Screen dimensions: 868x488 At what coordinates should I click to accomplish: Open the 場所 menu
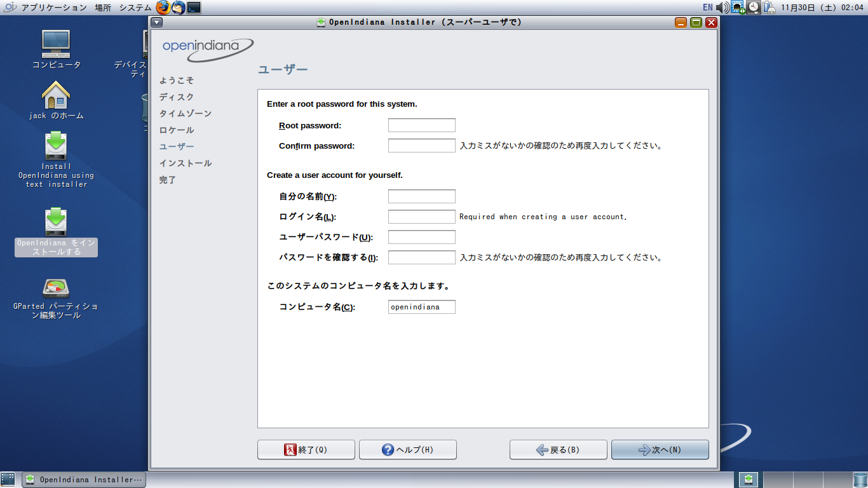click(103, 8)
